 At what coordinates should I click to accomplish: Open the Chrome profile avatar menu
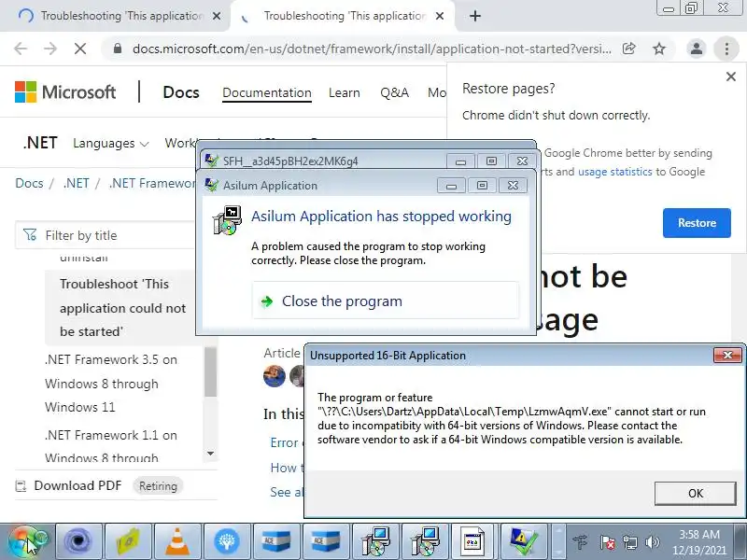696,49
